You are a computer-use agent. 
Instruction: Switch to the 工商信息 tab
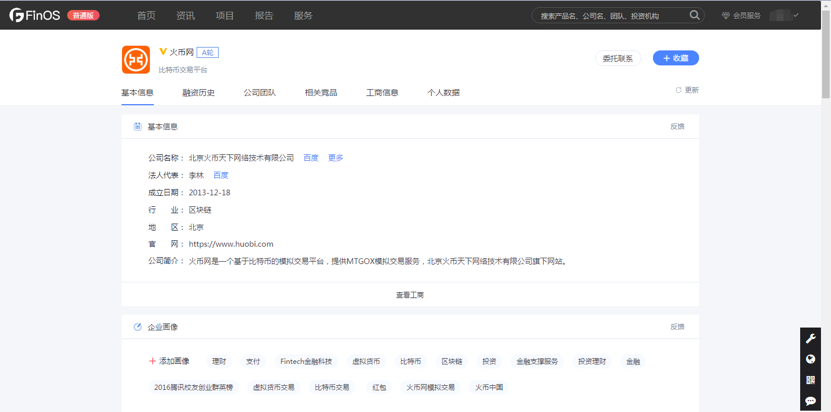tap(382, 92)
